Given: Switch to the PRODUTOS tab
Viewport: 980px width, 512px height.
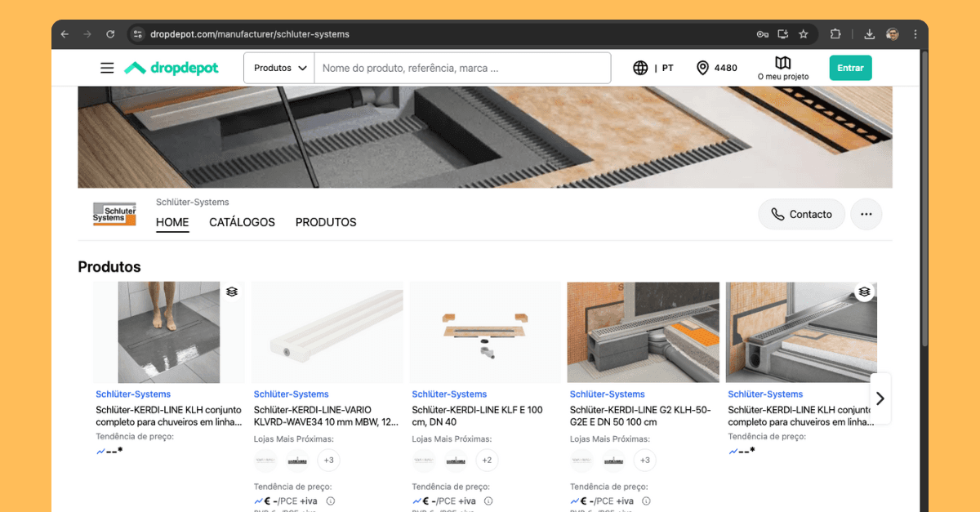Looking at the screenshot, I should click(326, 222).
